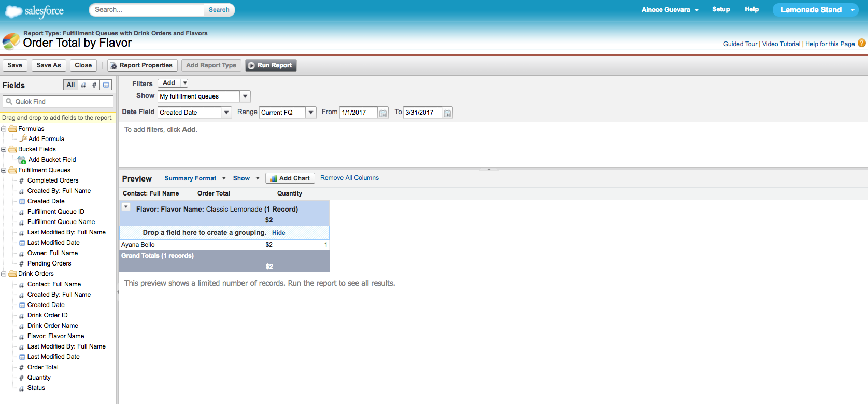Open the Aineee Guevara user menu

[670, 10]
